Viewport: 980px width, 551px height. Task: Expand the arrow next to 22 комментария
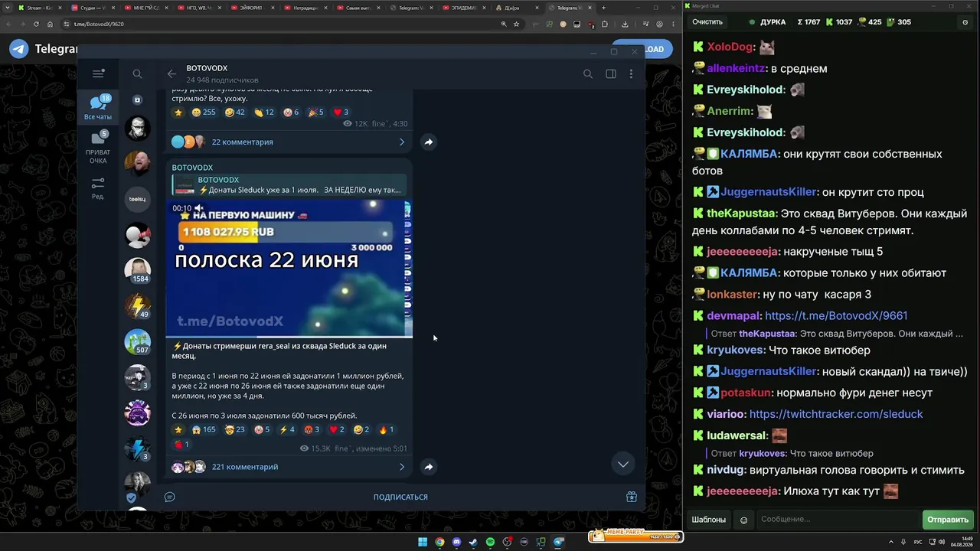402,142
